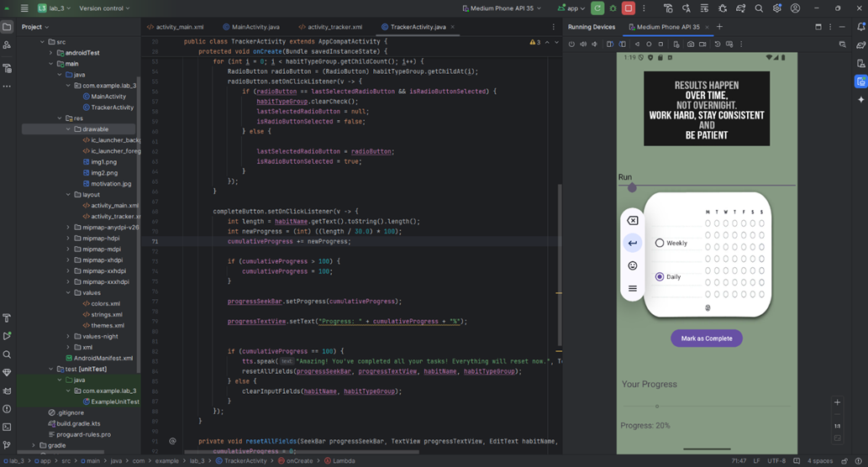This screenshot has width=868, height=467.
Task: Open the Git version control tool window
Action: pyautogui.click(x=8, y=445)
